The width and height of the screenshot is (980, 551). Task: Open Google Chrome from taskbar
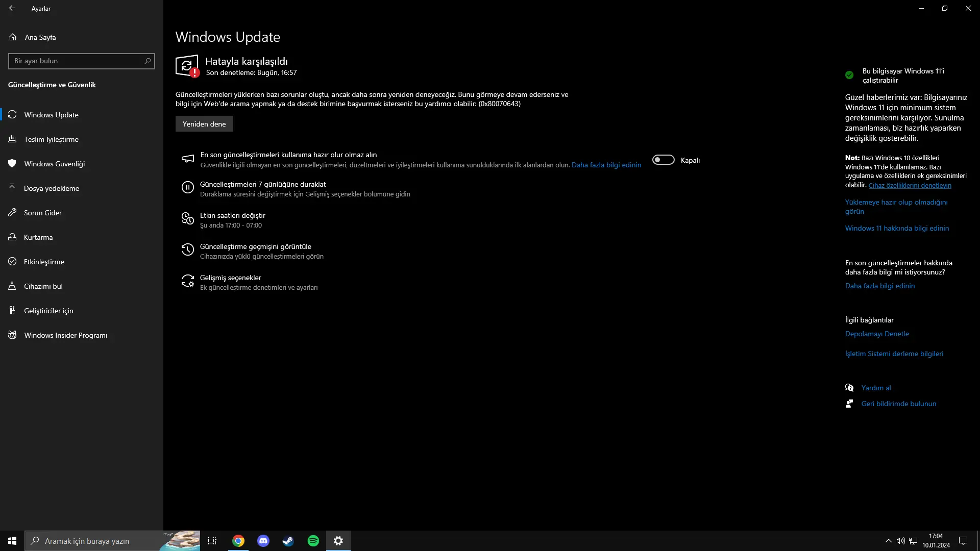coord(238,541)
